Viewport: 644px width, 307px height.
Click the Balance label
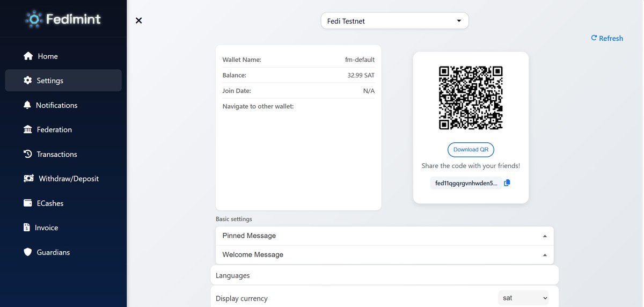point(234,75)
